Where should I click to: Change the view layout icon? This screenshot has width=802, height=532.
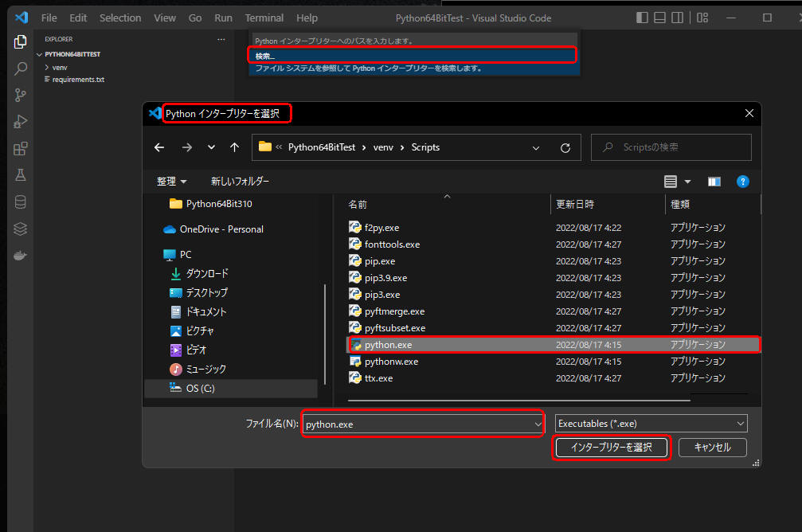(671, 182)
